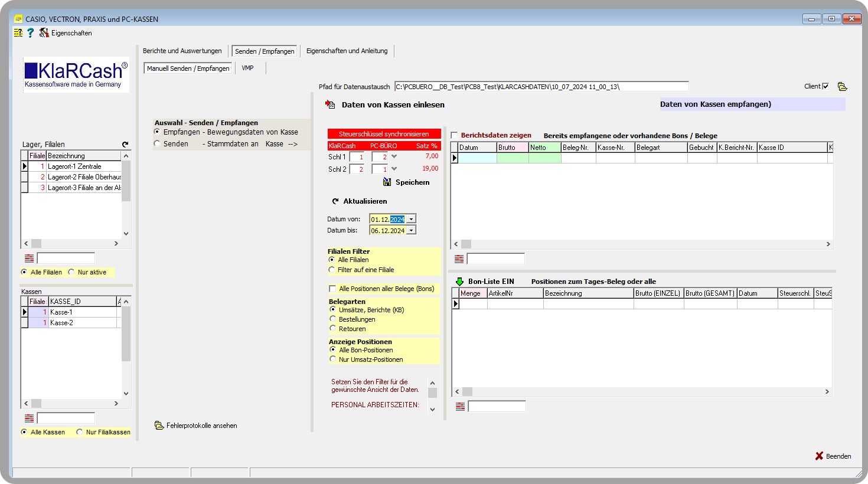Image resolution: width=868 pixels, height=484 pixels.
Task: Enable the Berichtsdaten zeigen checkbox
Action: tap(453, 135)
